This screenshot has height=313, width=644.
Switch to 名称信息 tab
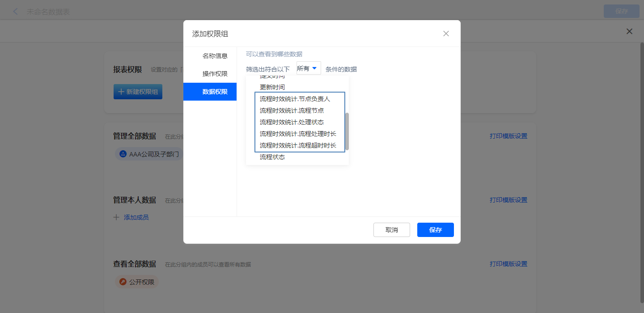(x=215, y=56)
